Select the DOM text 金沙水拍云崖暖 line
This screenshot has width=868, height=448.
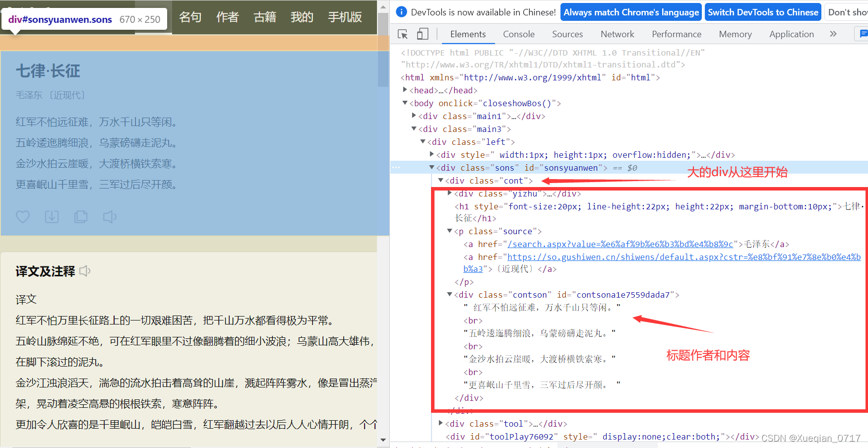(540, 359)
